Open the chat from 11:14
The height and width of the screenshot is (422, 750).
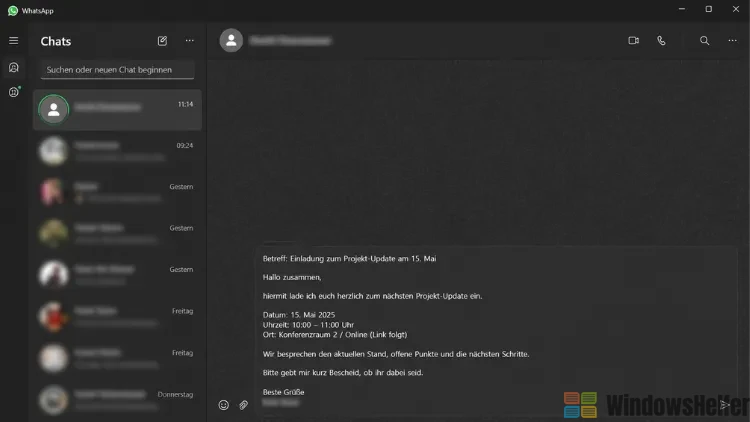117,110
